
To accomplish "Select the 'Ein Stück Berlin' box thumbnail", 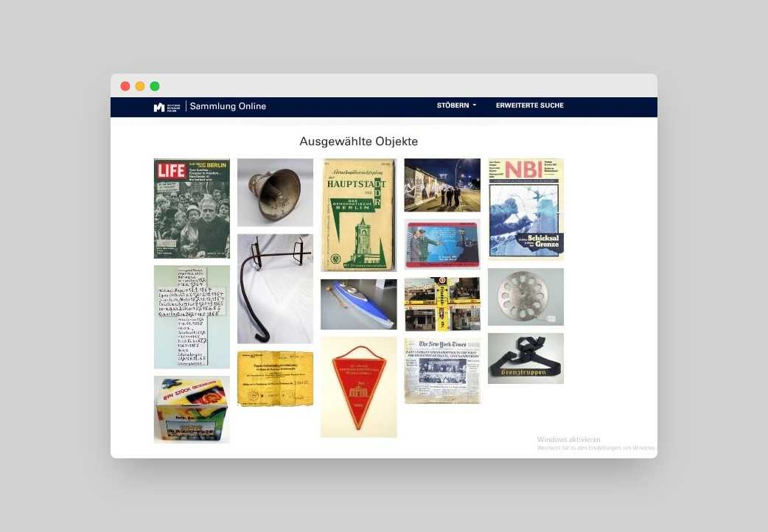I will click(191, 409).
